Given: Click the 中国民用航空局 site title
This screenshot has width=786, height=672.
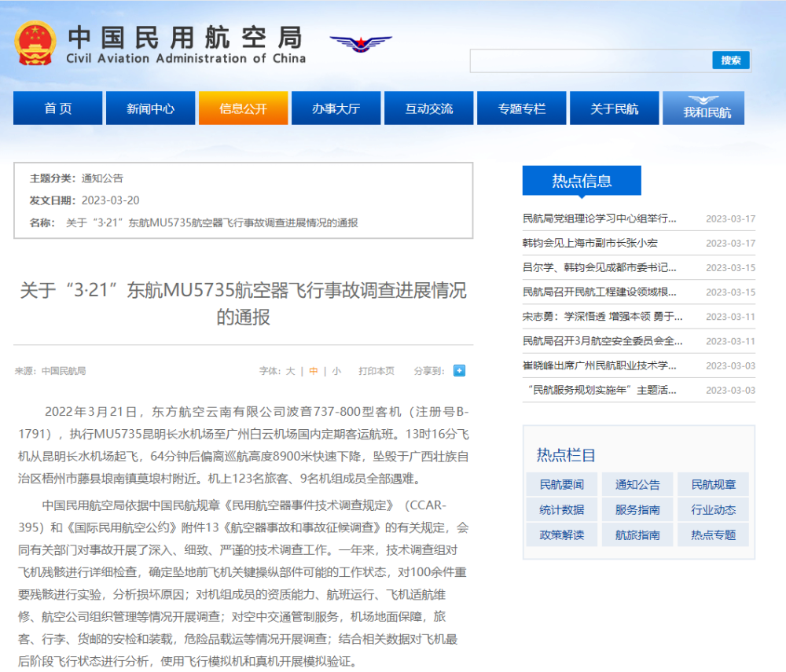Looking at the screenshot, I should (185, 38).
